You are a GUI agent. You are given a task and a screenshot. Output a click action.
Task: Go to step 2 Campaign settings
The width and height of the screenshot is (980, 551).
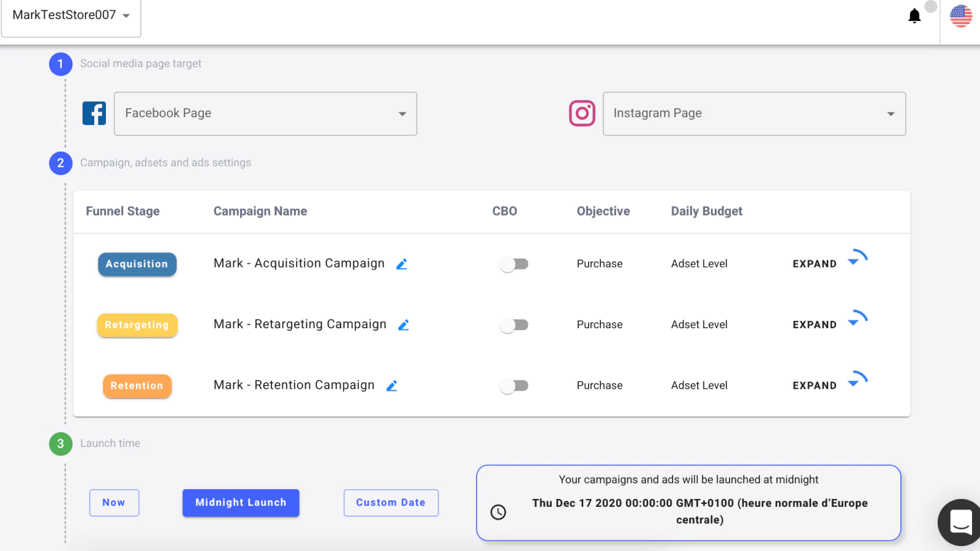click(61, 163)
